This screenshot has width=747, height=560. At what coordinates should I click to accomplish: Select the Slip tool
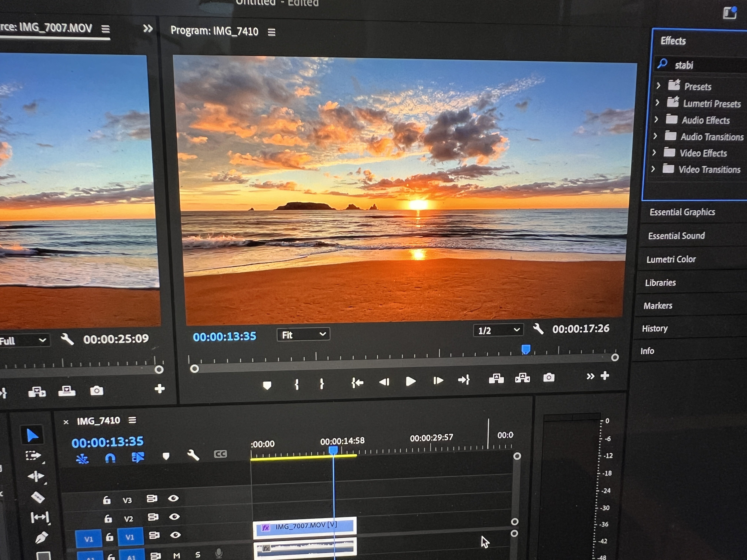40,517
